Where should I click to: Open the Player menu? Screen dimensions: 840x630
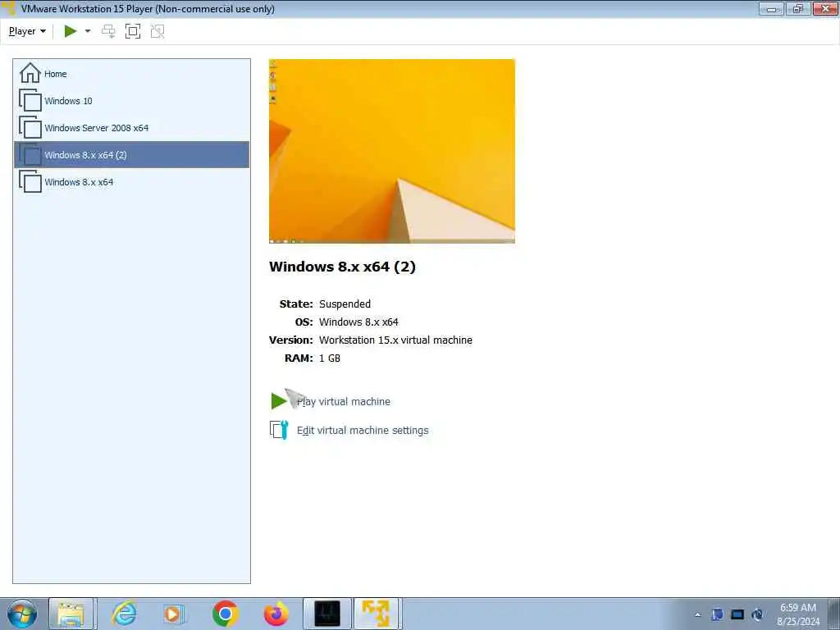coord(27,31)
